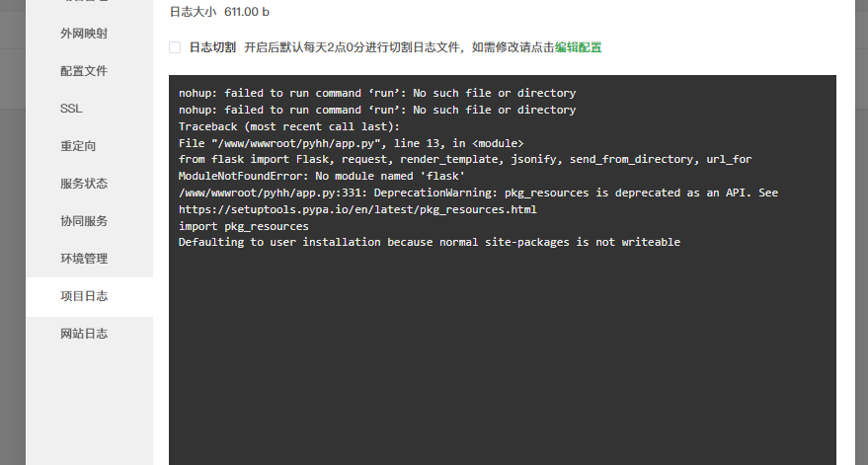Enable the 日志切割 checkbox
868x465 pixels.
(175, 47)
